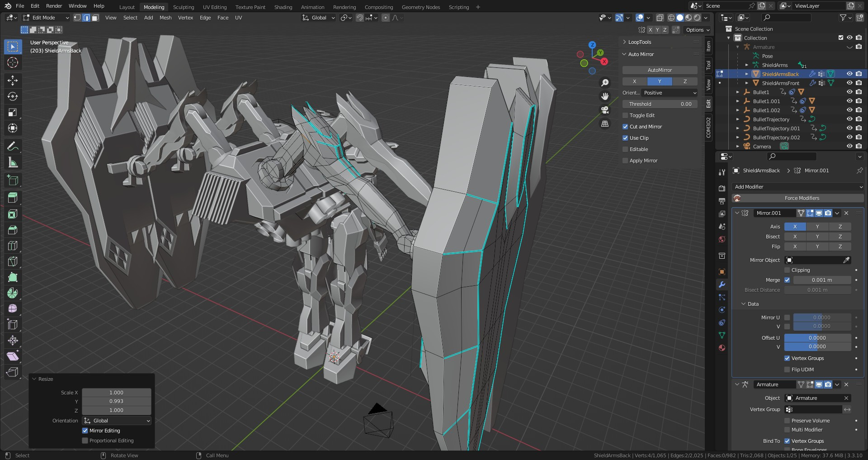
Task: Uncheck Mirror Editing in Resize panel
Action: pyautogui.click(x=85, y=431)
